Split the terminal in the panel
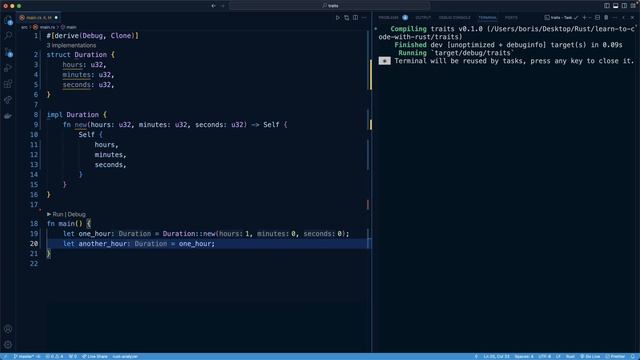 click(598, 18)
